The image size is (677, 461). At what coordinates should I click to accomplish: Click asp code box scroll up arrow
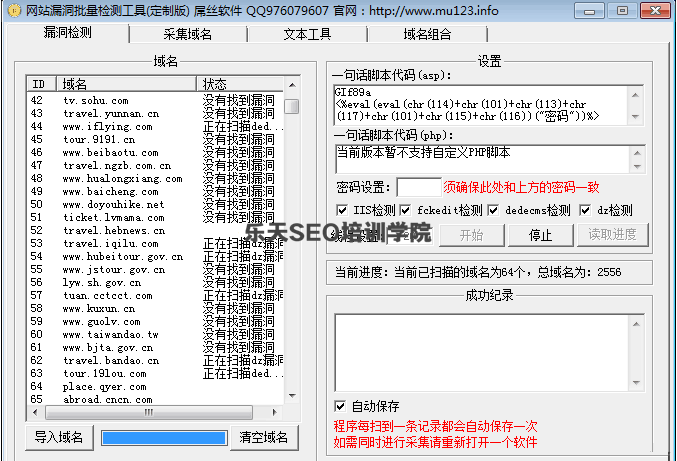tap(635, 95)
